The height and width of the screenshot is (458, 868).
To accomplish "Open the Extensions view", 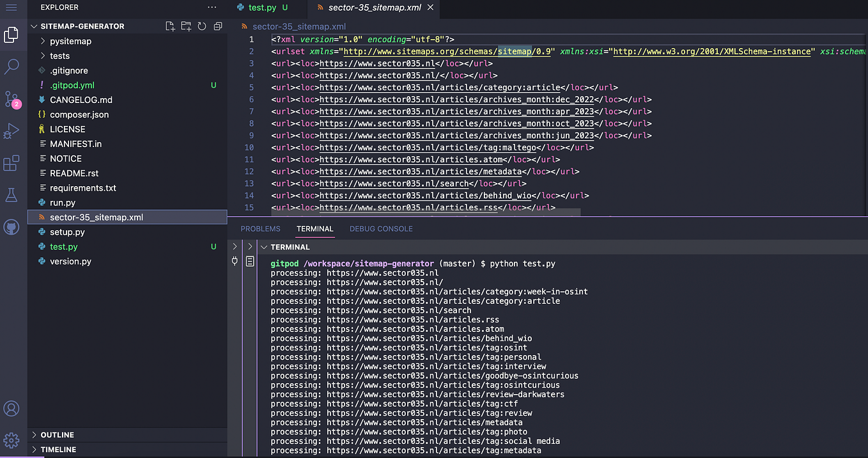I will 12,163.
